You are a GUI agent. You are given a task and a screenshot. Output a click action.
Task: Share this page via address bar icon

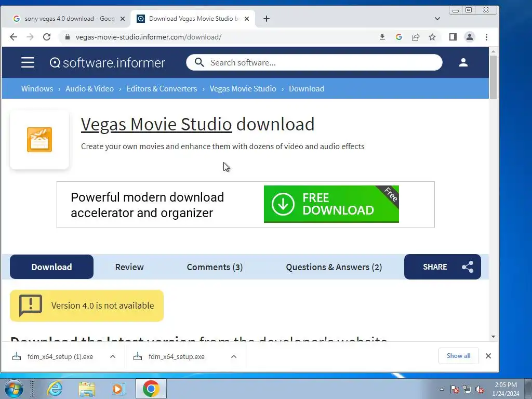point(416,37)
